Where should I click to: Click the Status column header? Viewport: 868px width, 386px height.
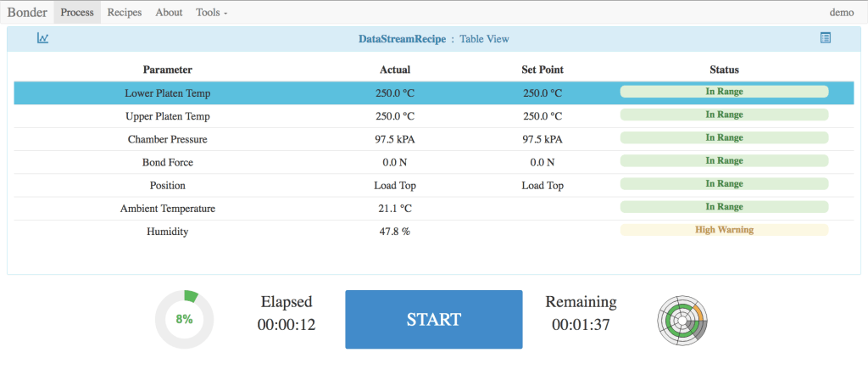(x=724, y=70)
